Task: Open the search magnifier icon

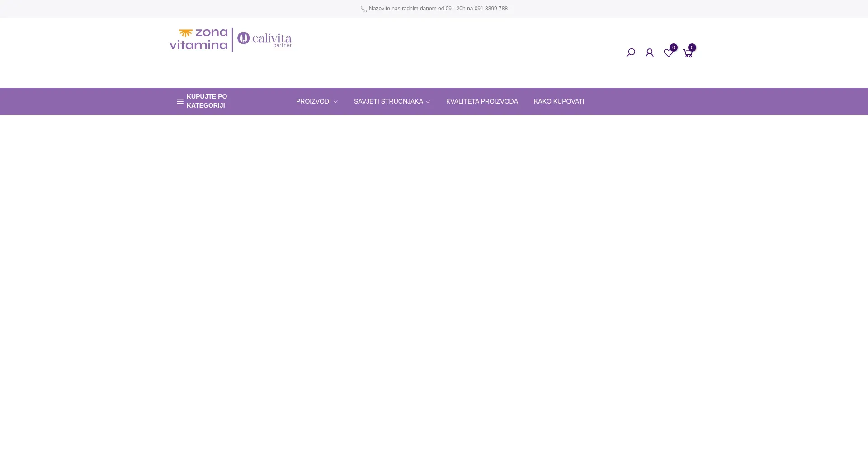Action: pos(631,53)
